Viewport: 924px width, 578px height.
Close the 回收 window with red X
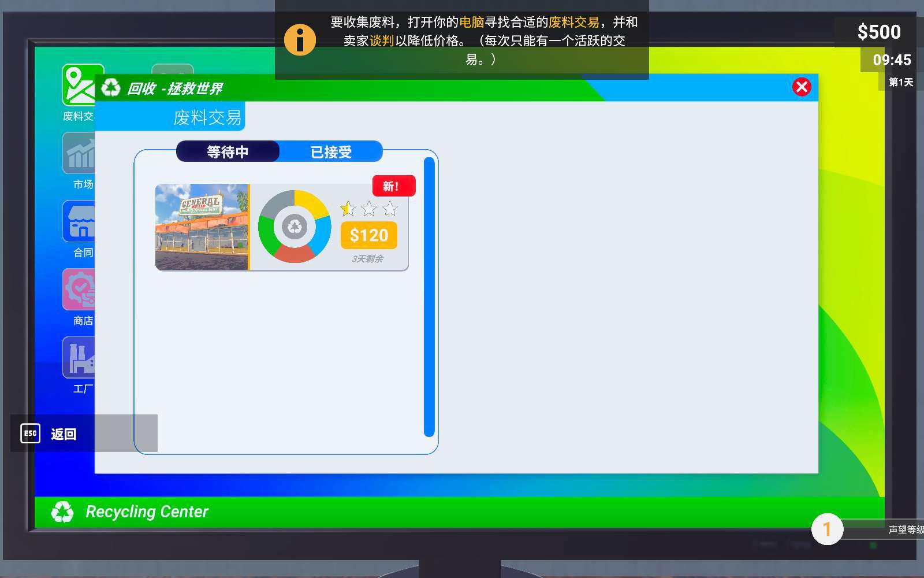(802, 87)
